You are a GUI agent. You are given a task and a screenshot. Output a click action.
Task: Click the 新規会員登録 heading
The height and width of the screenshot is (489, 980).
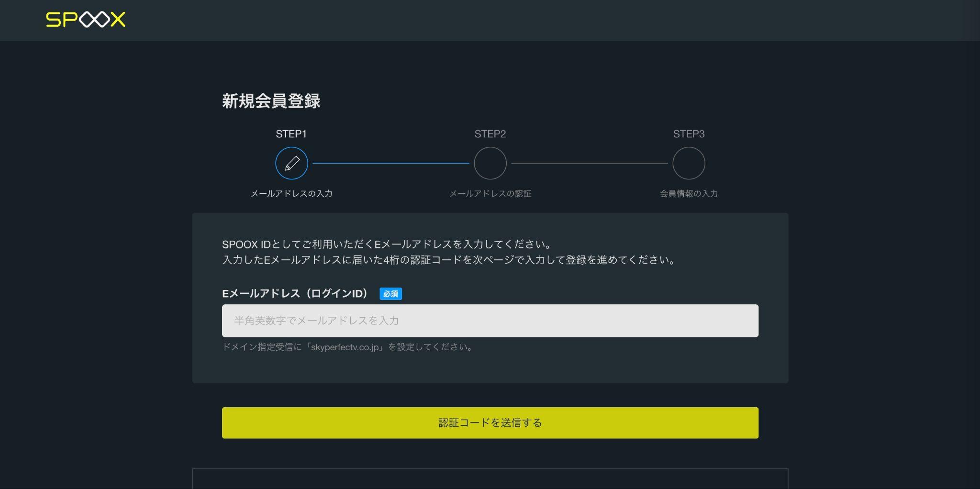(271, 101)
